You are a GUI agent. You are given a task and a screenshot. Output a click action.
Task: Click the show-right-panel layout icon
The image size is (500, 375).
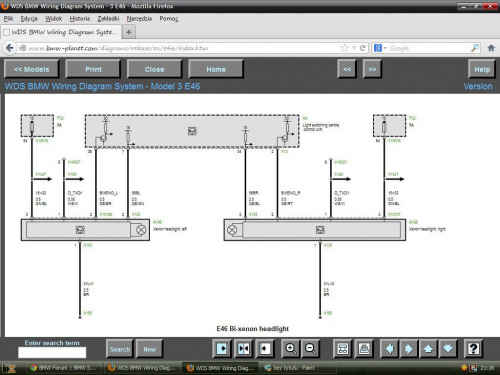click(265, 349)
